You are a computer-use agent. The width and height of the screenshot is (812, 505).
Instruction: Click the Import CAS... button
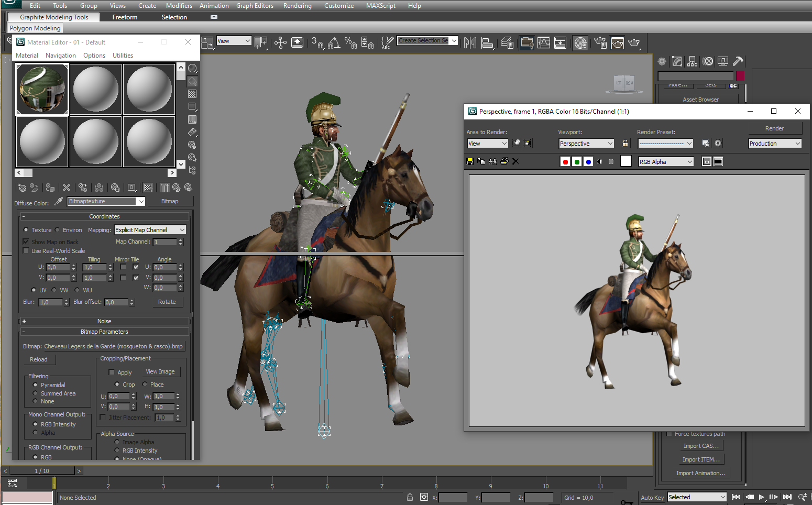(701, 446)
